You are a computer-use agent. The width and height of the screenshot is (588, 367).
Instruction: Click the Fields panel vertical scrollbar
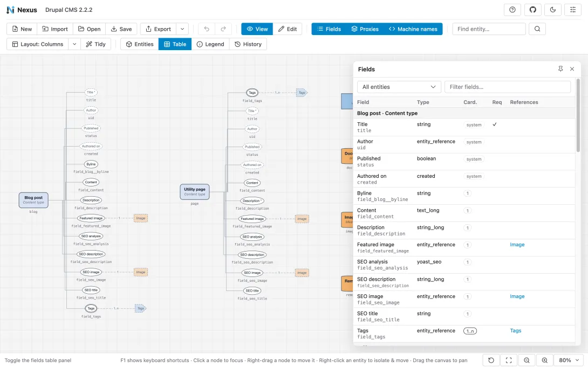[x=578, y=115]
